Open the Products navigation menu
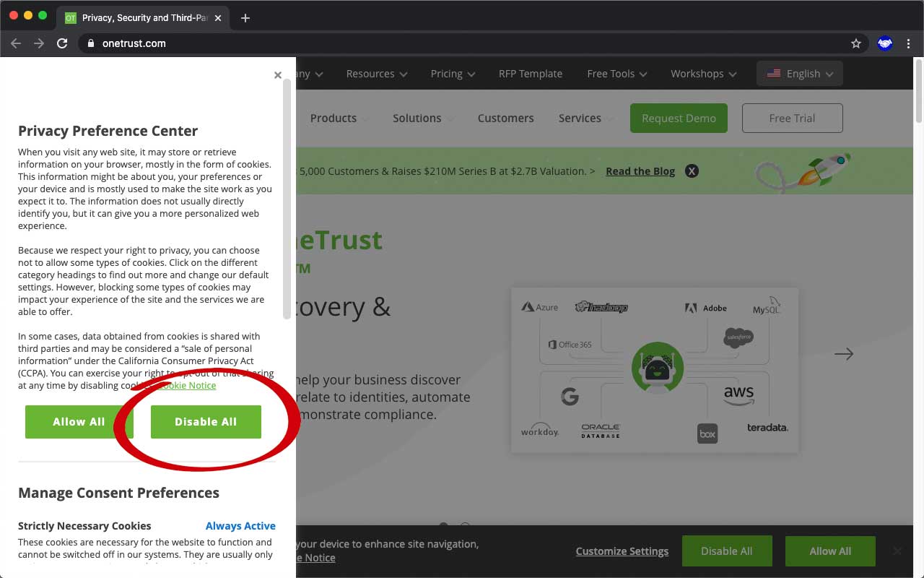 pyautogui.click(x=339, y=118)
